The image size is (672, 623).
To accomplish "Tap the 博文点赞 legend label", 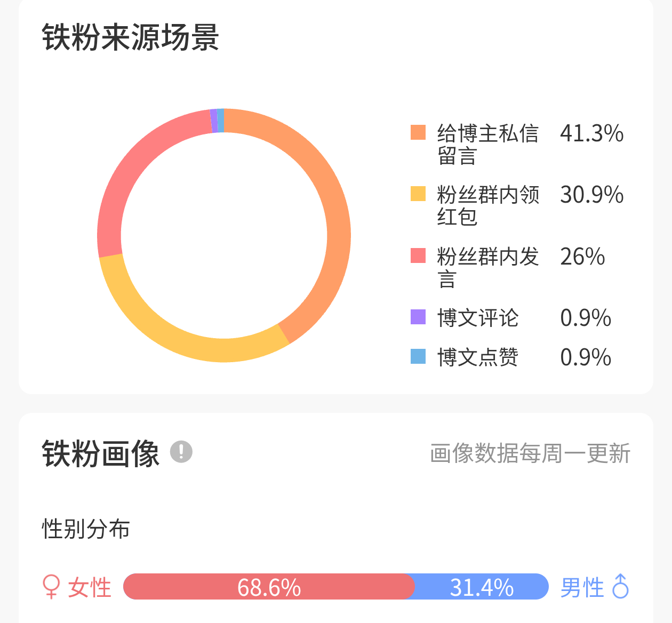I will [x=478, y=357].
